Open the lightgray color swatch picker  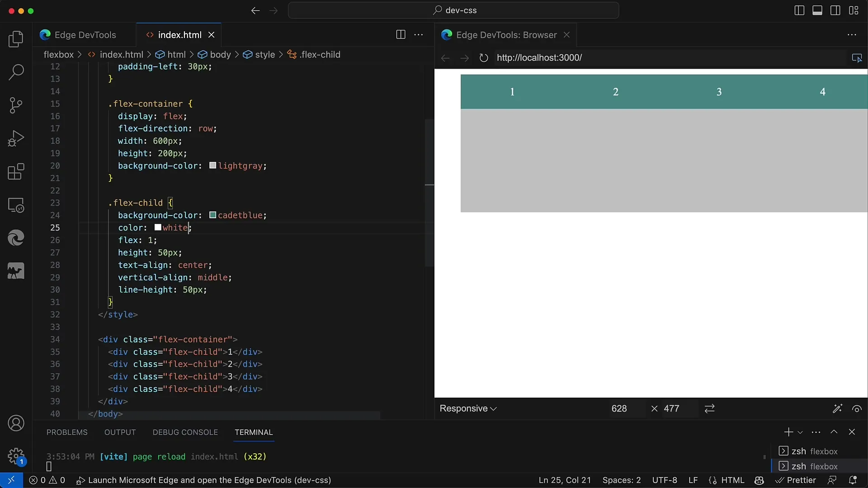pyautogui.click(x=212, y=166)
